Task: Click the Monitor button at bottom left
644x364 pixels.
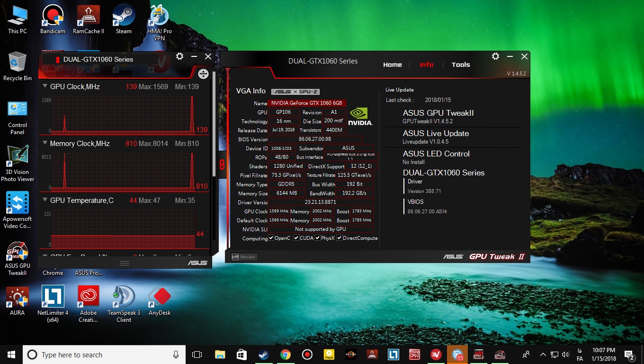Action: tap(244, 257)
